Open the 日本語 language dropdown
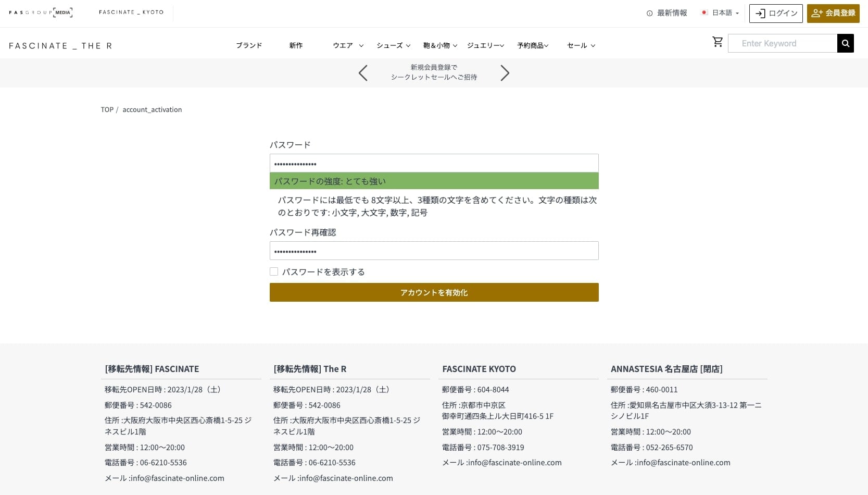The width and height of the screenshot is (868, 495). (x=720, y=13)
